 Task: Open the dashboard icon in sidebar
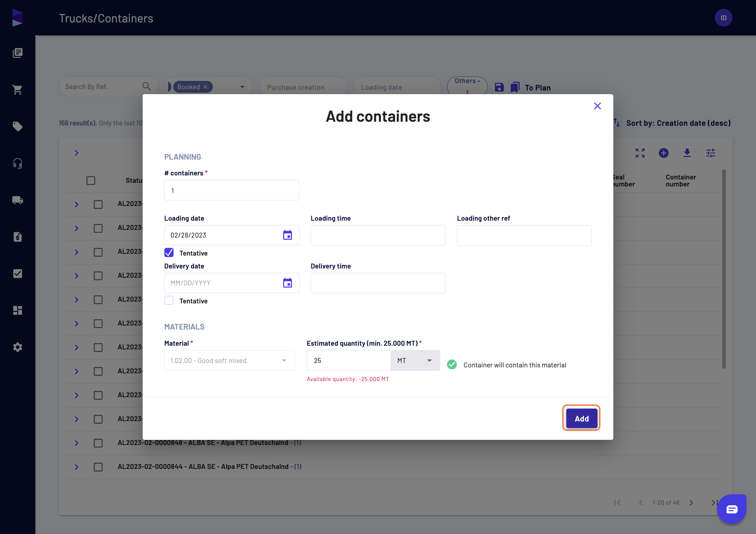[18, 310]
